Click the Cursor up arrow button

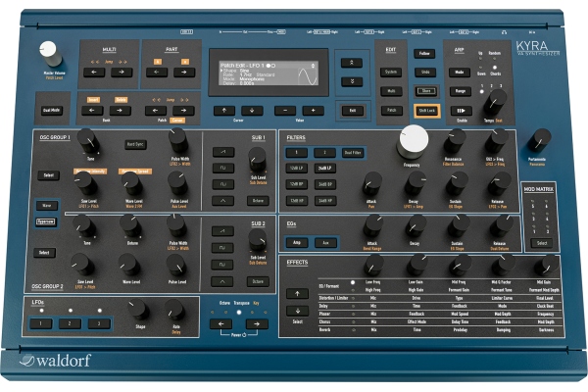(224, 111)
